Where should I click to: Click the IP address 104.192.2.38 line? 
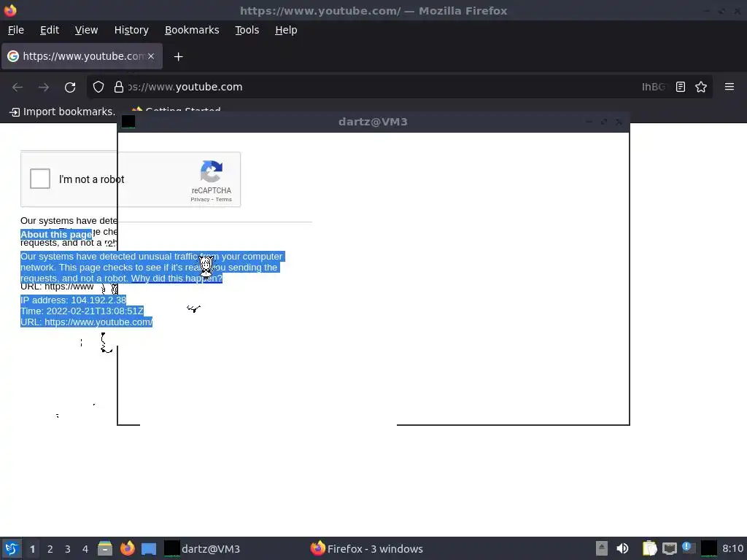tap(74, 300)
